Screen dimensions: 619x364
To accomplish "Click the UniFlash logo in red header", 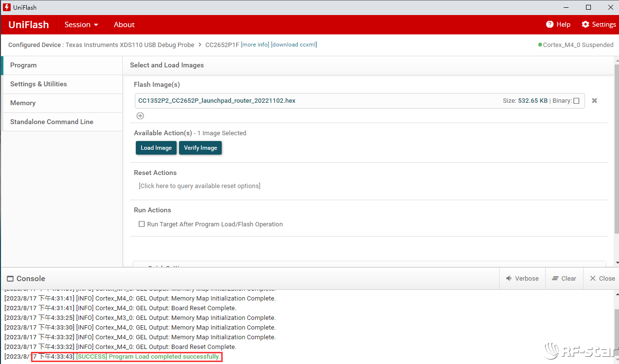I will (x=29, y=25).
